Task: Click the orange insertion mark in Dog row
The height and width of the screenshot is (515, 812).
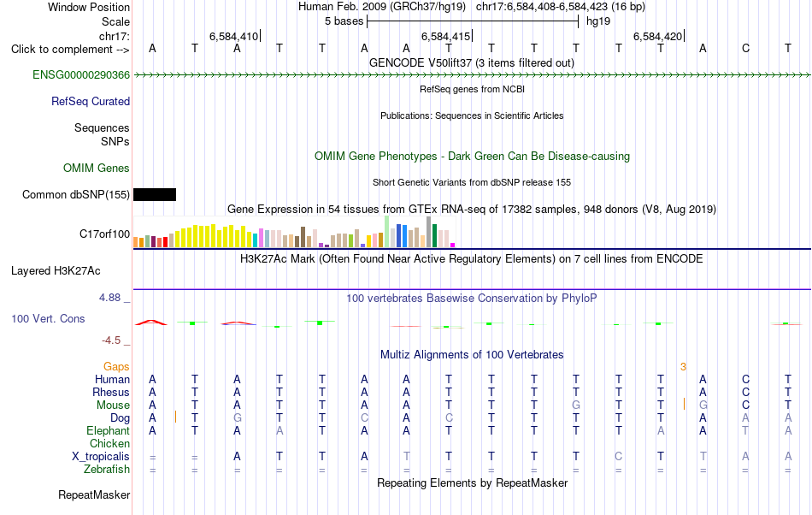Action: tap(175, 417)
